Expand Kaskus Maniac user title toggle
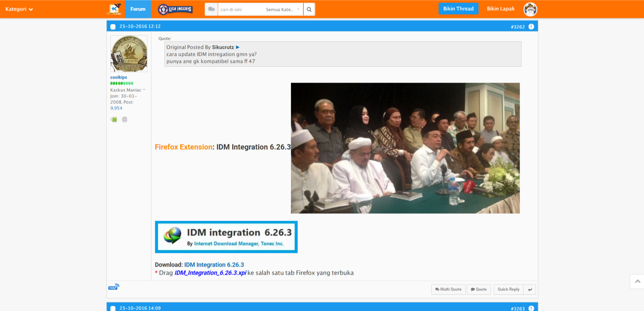The width and height of the screenshot is (644, 311). 144,90
